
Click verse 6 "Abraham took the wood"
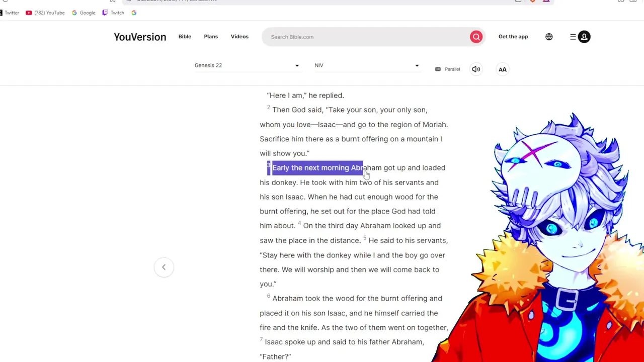coord(313,299)
